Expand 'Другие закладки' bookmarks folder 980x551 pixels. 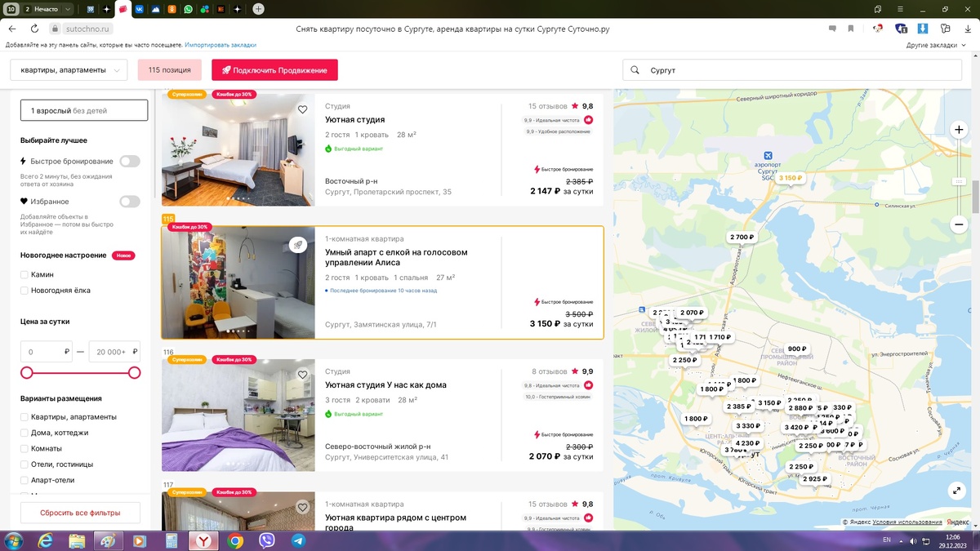pyautogui.click(x=935, y=45)
